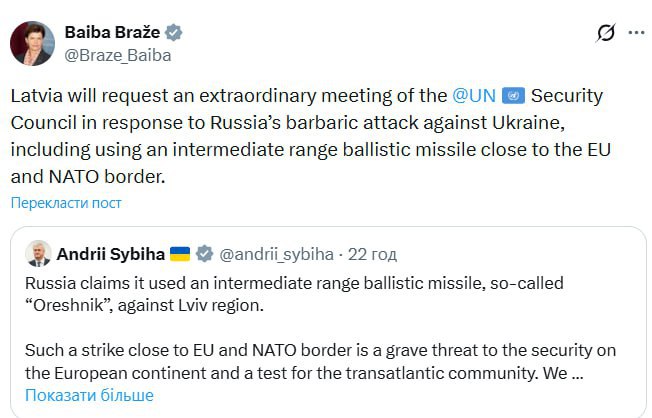Click "Security Council" text in main post
Viewport: 652px width, 418px height.
point(580,96)
